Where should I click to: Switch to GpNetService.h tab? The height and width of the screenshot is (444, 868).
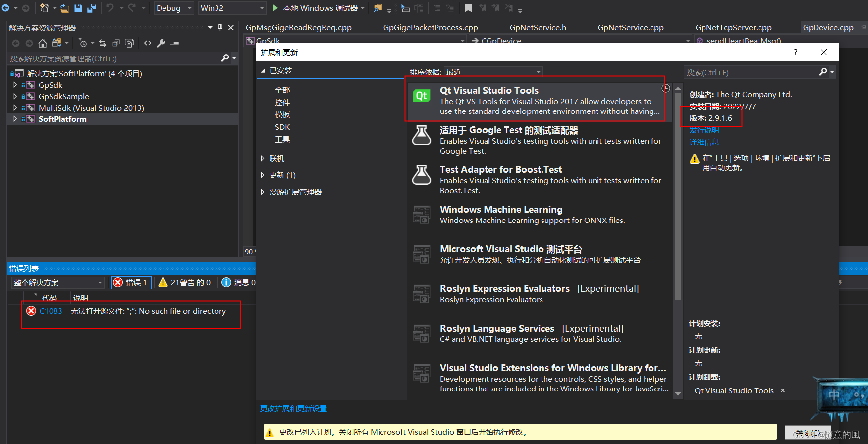coord(538,28)
